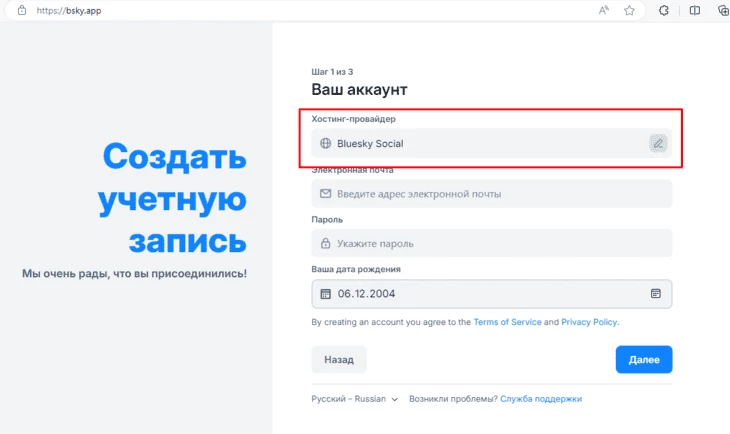Click the Bluesky Social hosting provider field
Image resolution: width=730 pixels, height=434 pixels.
coord(492,143)
